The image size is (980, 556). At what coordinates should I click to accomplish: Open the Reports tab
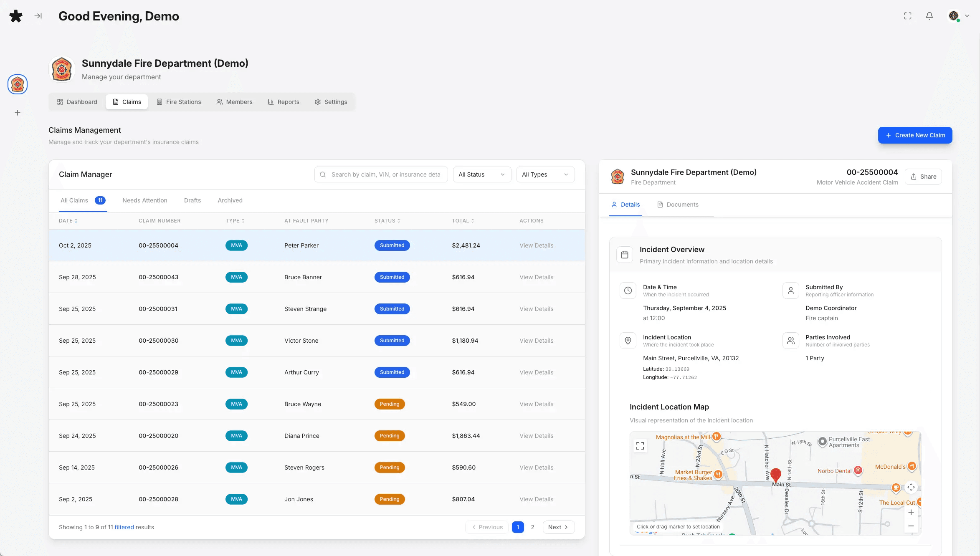(x=284, y=102)
